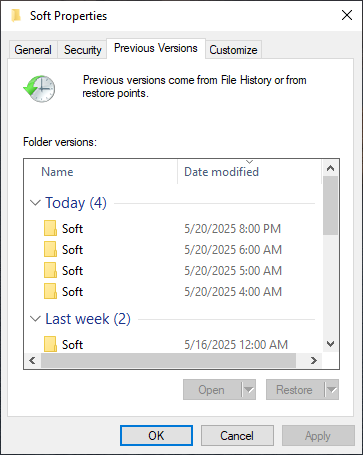The image size is (363, 455).
Task: Open the Open button dropdown arrow
Action: (x=249, y=389)
